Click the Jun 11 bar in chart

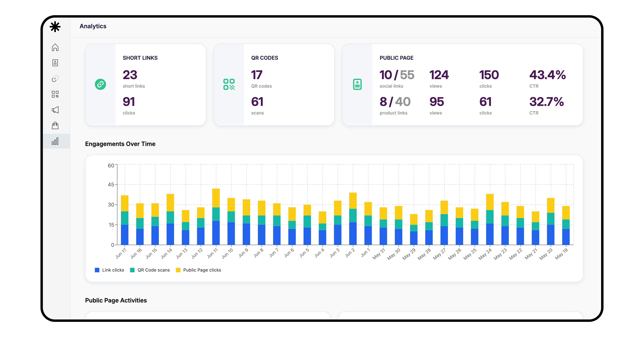[x=216, y=217]
